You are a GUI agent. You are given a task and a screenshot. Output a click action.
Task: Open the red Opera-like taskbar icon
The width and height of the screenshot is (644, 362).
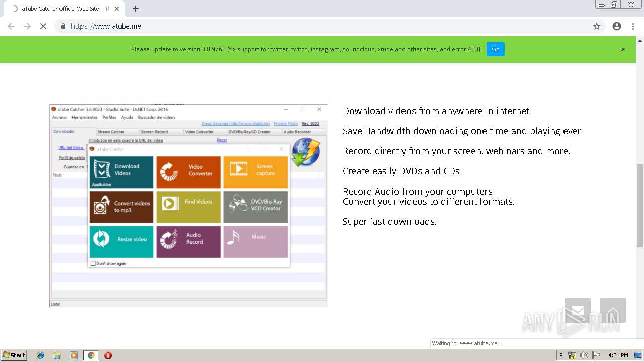(108, 355)
